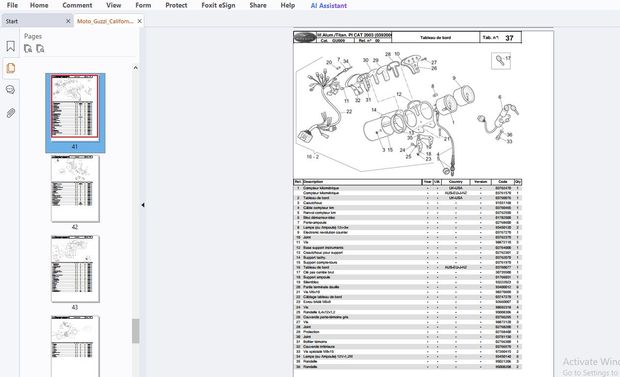Switch to the Home ribbon tab
This screenshot has width=620, height=377.
39,5
